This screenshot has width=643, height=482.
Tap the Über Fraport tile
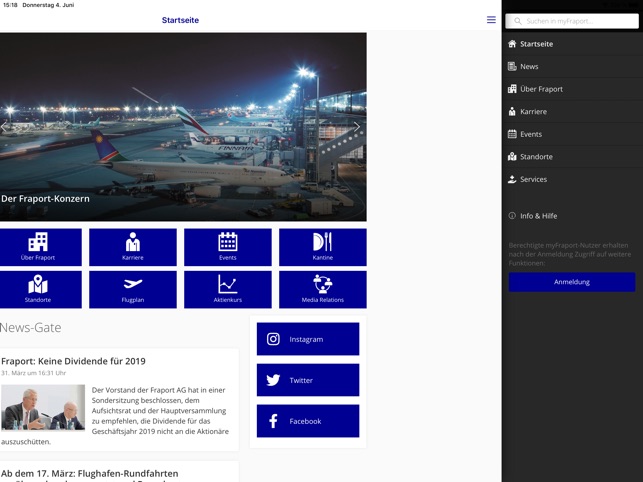tap(40, 247)
